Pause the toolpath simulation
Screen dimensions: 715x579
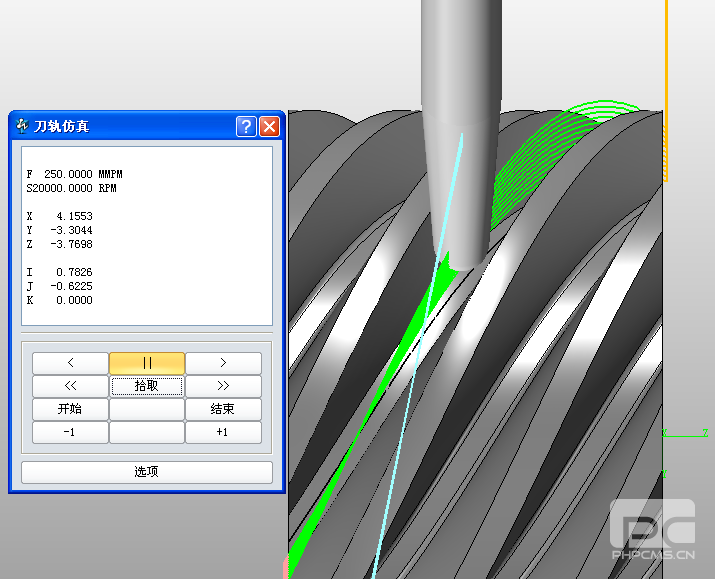click(x=147, y=363)
